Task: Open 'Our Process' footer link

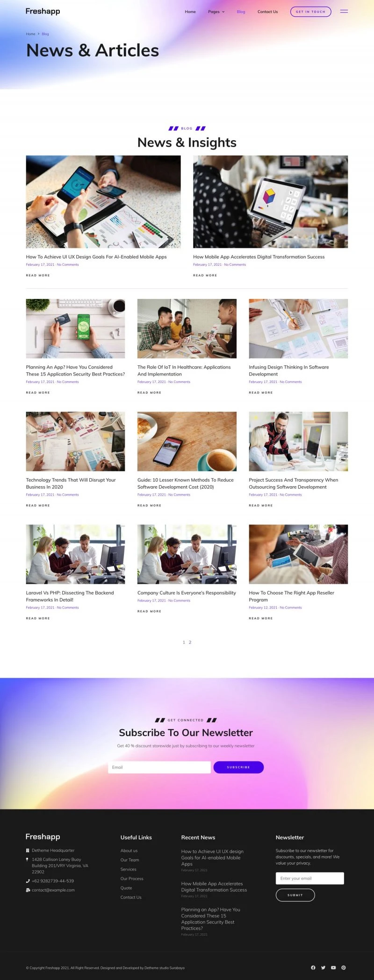Action: (x=132, y=879)
